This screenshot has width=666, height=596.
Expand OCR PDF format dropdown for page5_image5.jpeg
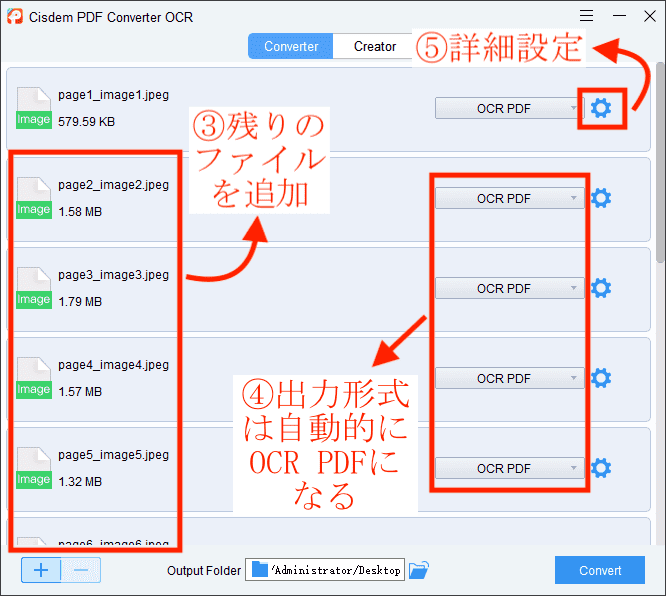tap(509, 468)
